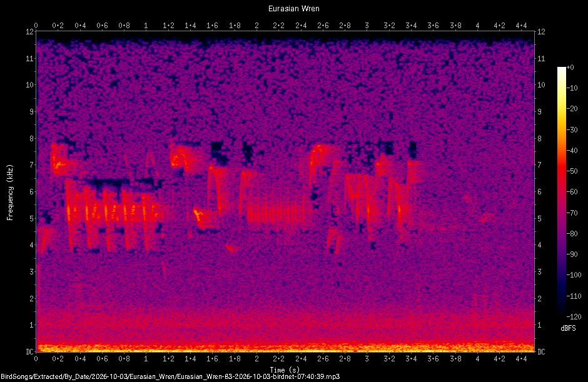This screenshot has width=588, height=382.
Task: Click "8" on the left frequency axis
Action: [31, 138]
